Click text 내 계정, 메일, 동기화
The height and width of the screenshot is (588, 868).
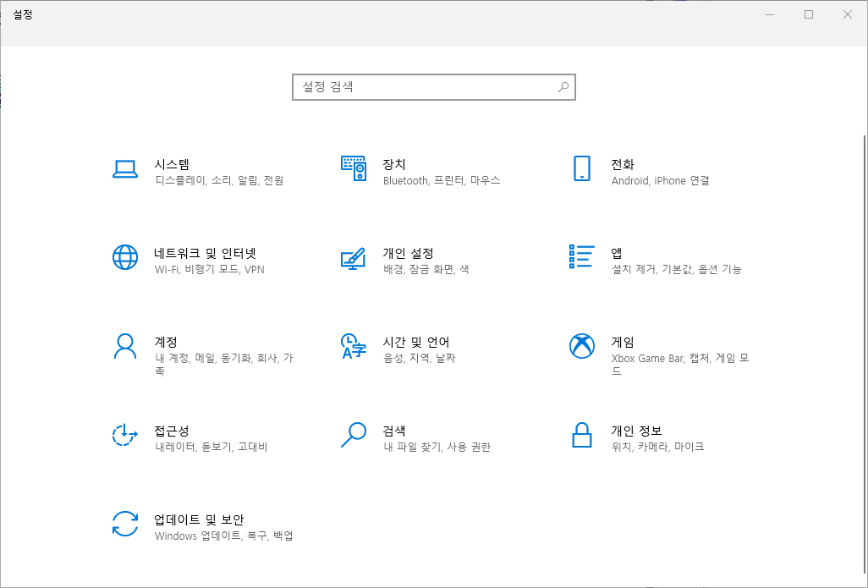click(203, 358)
